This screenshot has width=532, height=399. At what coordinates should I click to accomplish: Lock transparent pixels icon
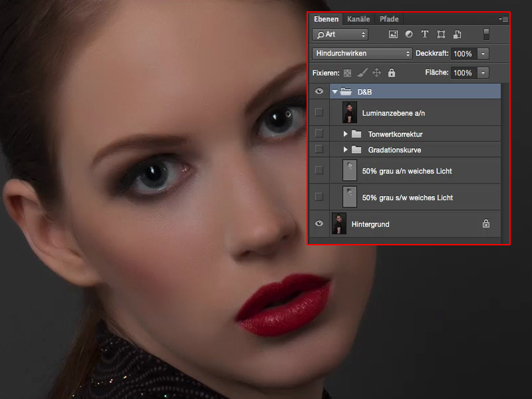(347, 73)
